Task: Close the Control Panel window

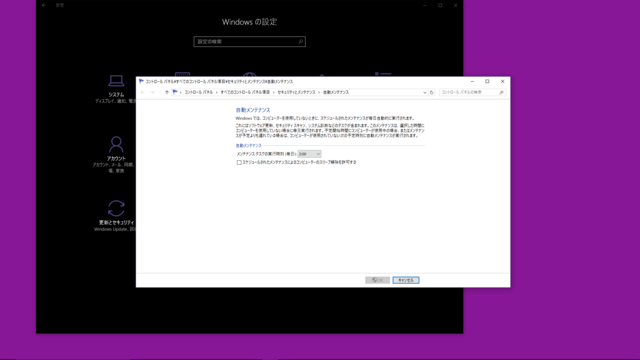Action: coord(502,82)
